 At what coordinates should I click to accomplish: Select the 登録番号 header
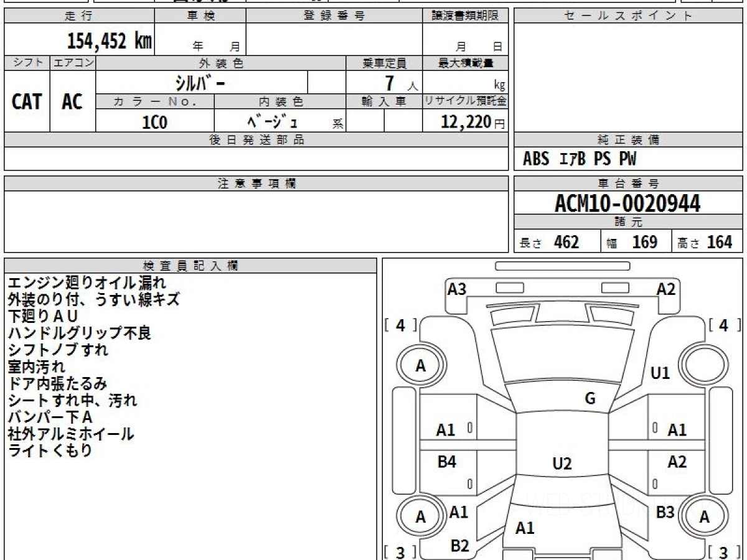point(334,16)
